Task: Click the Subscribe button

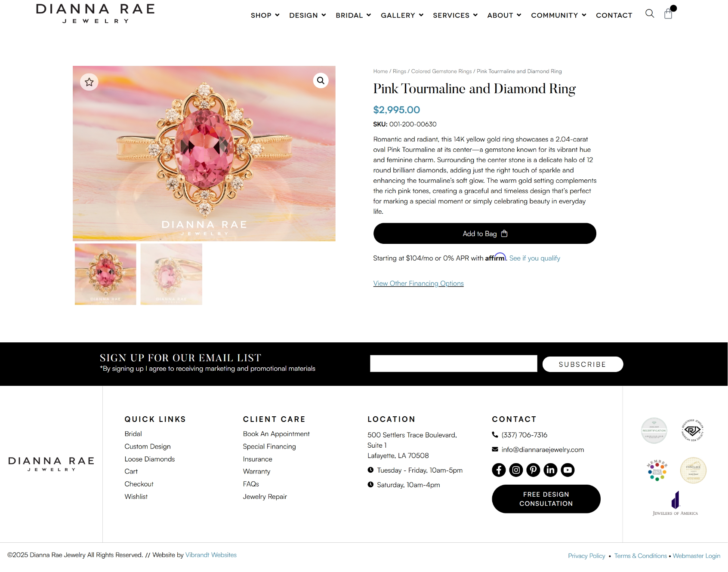Action: pyautogui.click(x=583, y=364)
